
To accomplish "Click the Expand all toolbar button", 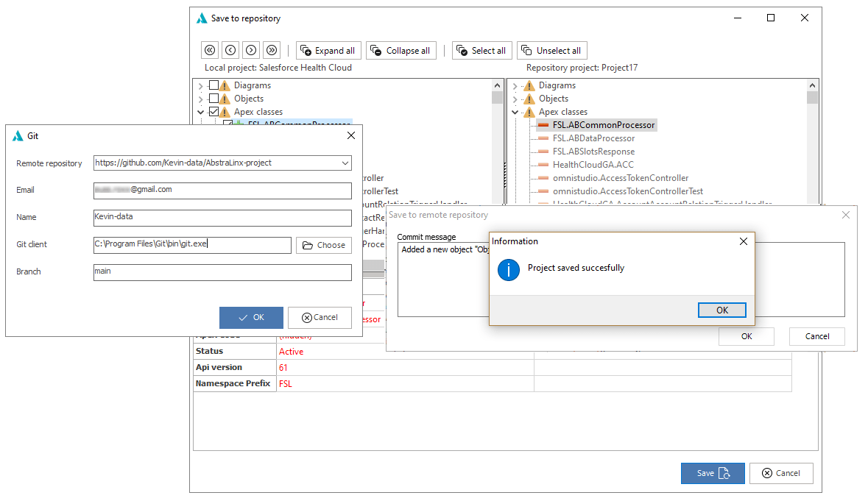I will [x=328, y=50].
